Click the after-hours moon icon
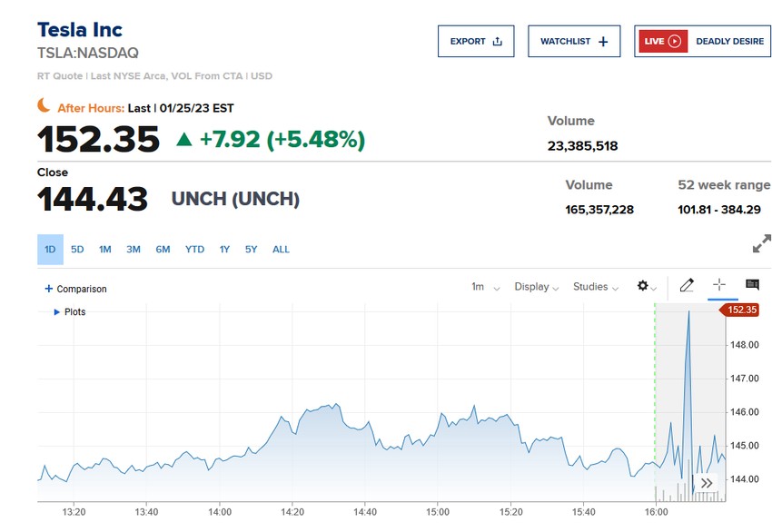This screenshot has height=532, width=772. click(44, 106)
